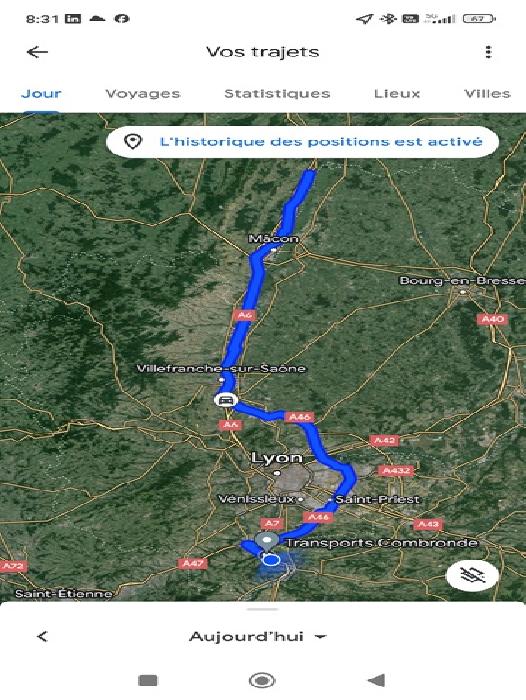The image size is (526, 700).
Task: Tap the blue current location dot
Action: click(271, 560)
